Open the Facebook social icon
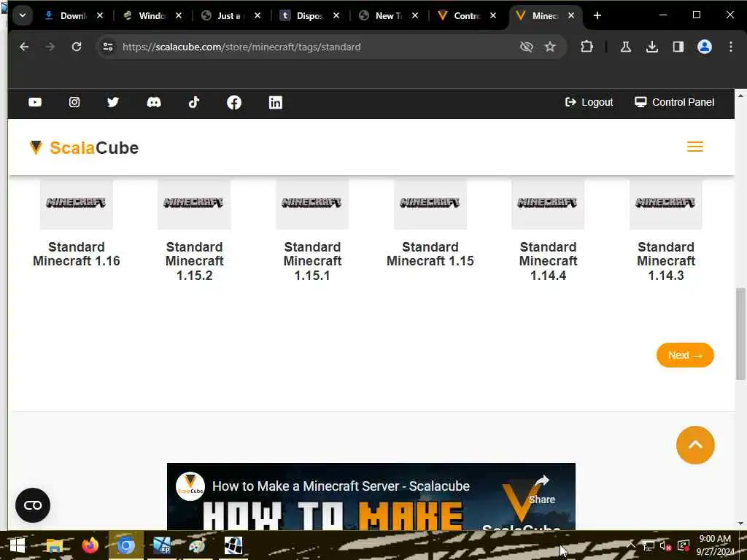 [x=234, y=102]
